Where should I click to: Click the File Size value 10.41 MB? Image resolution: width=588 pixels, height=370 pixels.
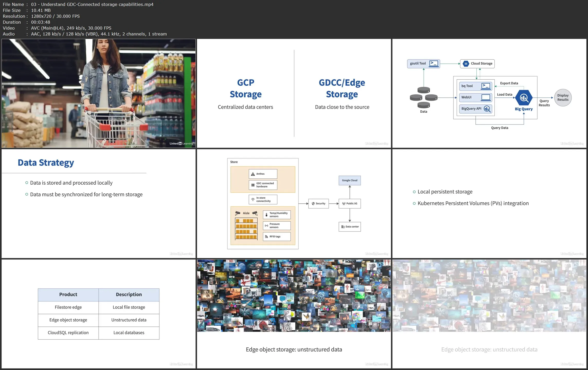coord(41,10)
